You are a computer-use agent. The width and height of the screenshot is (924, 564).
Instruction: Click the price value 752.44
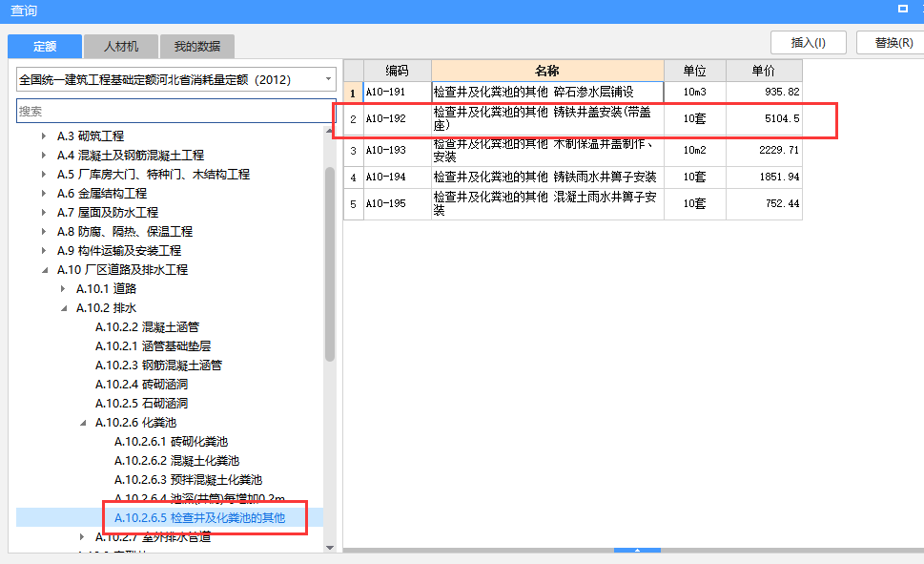click(x=782, y=203)
